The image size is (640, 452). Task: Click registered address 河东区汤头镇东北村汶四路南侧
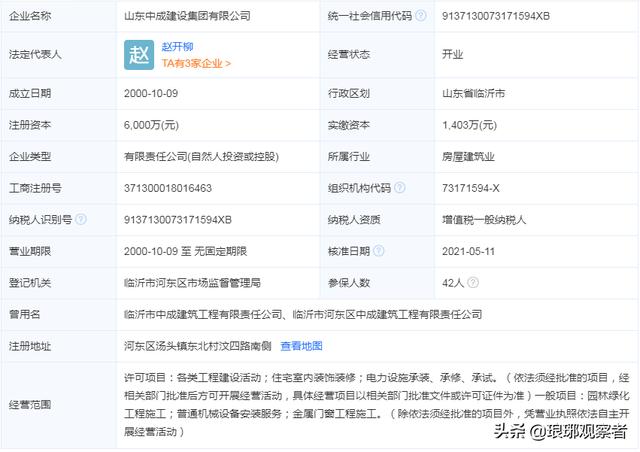(x=196, y=346)
